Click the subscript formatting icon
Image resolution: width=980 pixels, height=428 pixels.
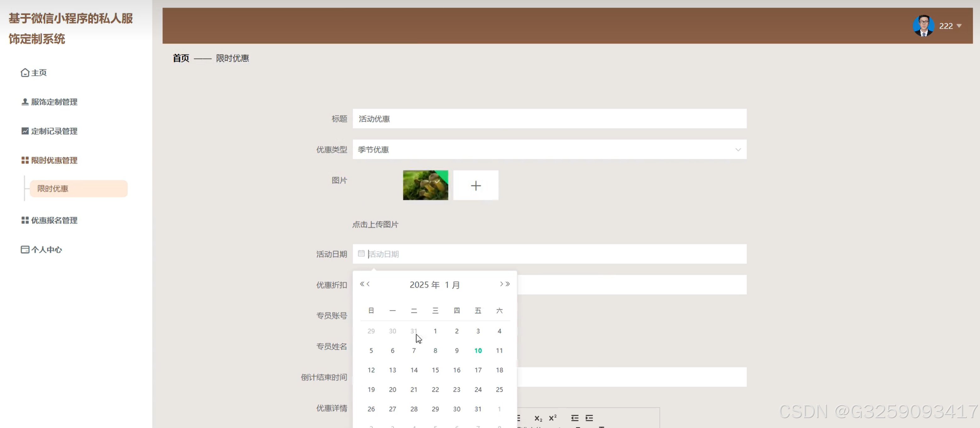538,418
